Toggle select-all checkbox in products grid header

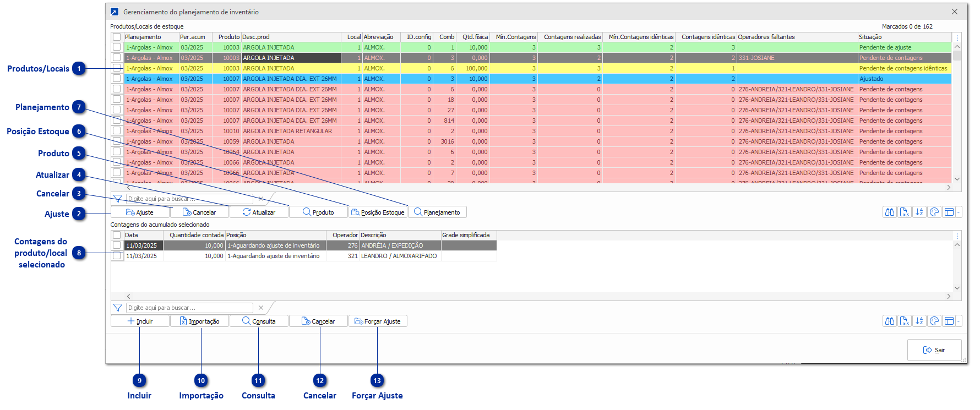[x=117, y=37]
